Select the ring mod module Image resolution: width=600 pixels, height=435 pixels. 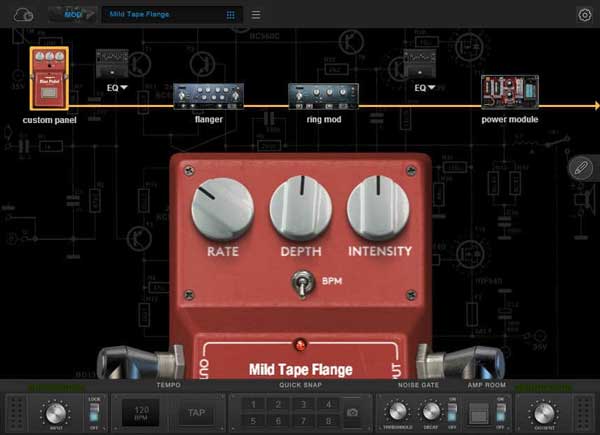tap(323, 96)
